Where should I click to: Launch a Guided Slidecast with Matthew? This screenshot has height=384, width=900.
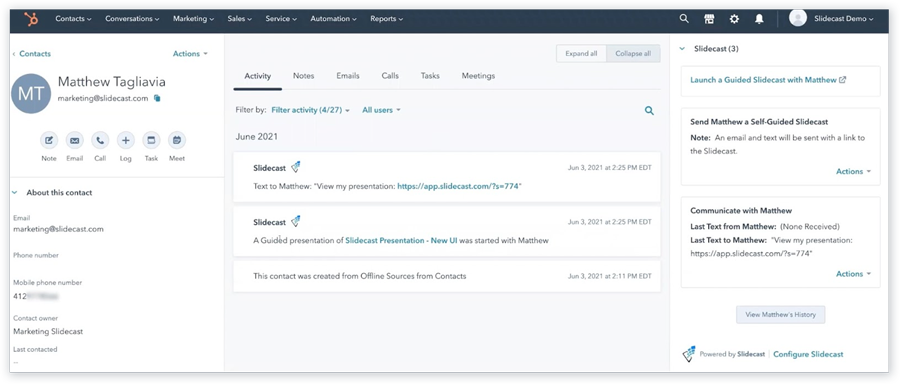coord(763,80)
